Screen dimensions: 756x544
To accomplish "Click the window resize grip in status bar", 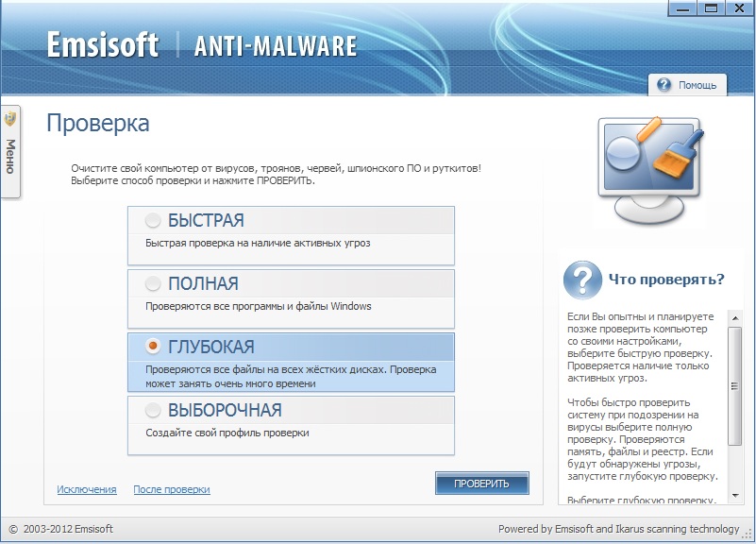I will pos(748,533).
